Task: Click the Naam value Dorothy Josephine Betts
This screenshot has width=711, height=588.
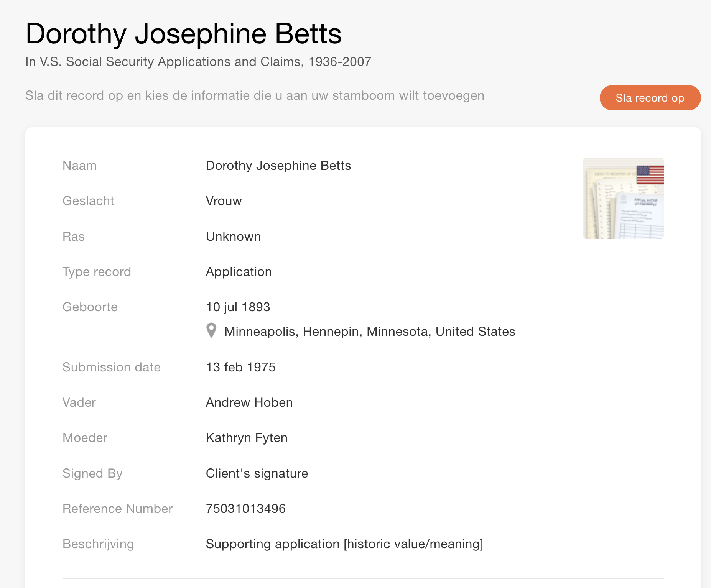Action: (x=278, y=166)
